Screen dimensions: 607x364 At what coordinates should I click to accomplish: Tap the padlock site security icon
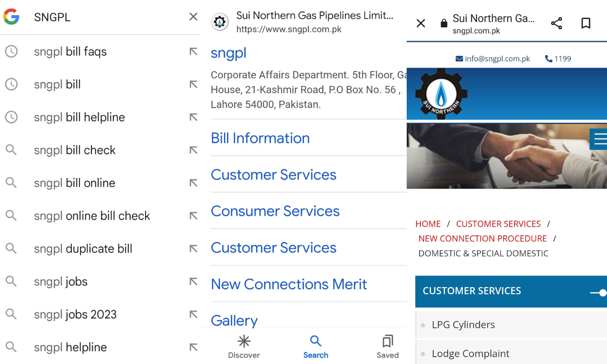pyautogui.click(x=444, y=23)
